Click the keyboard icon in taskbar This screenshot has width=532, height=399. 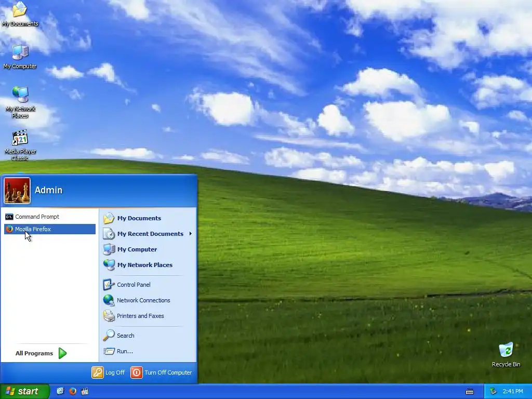coord(470,392)
